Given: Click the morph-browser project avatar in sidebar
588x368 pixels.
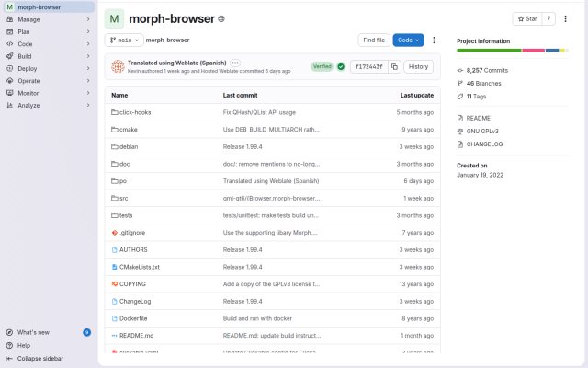Looking at the screenshot, I should coord(10,7).
